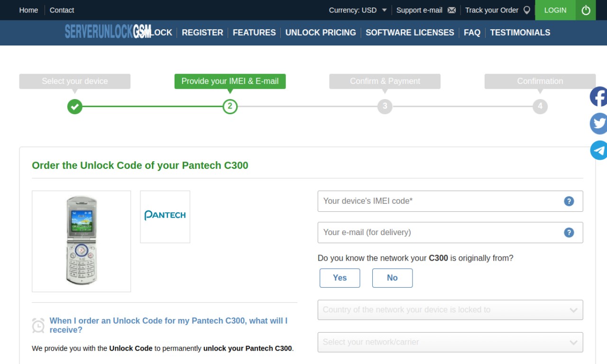Open the Contact link in top bar

[x=62, y=10]
